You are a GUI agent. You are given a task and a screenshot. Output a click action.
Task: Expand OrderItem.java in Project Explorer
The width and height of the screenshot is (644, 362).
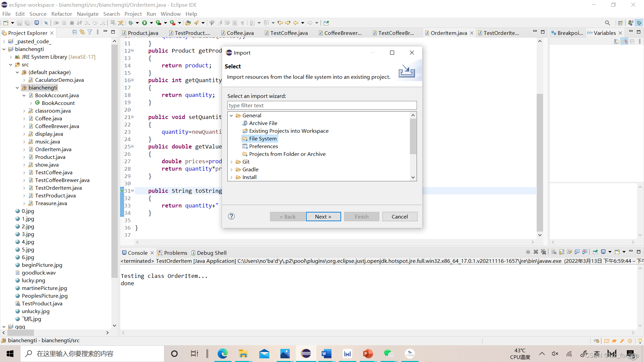pyautogui.click(x=24, y=149)
